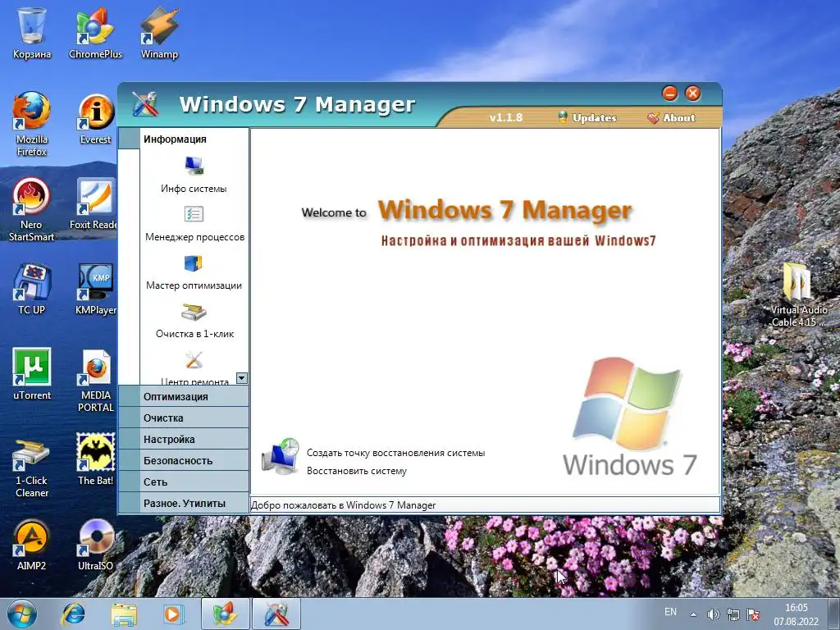Open the Action Center flag icon

(x=753, y=614)
